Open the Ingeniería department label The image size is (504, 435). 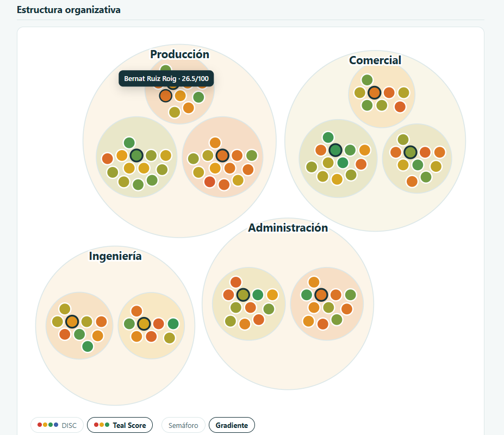(115, 256)
